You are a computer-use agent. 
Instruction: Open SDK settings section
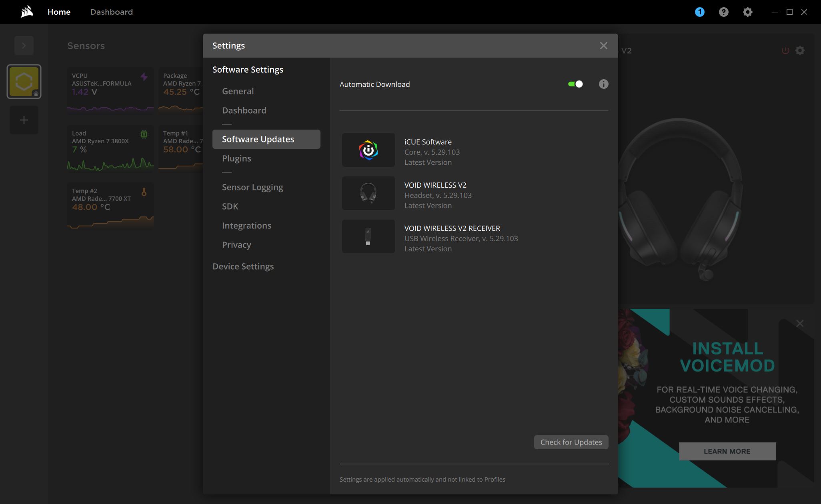[x=230, y=206]
